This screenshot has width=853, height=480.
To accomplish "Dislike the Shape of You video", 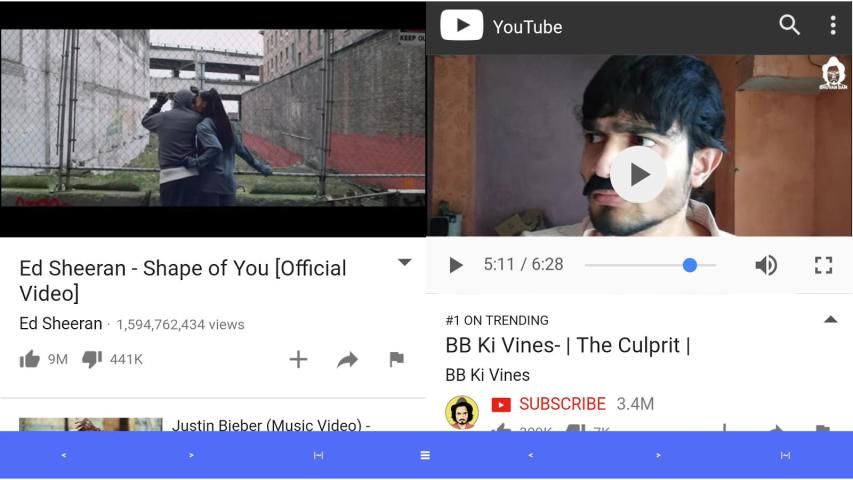I will pos(92,359).
